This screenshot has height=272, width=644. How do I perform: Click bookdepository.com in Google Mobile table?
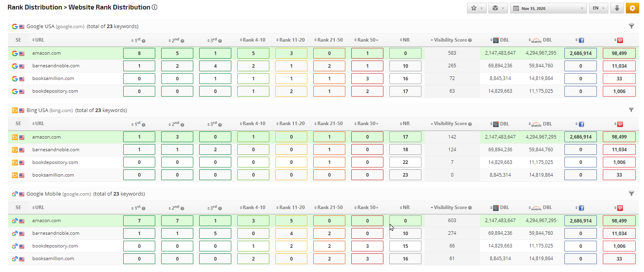pos(55,246)
